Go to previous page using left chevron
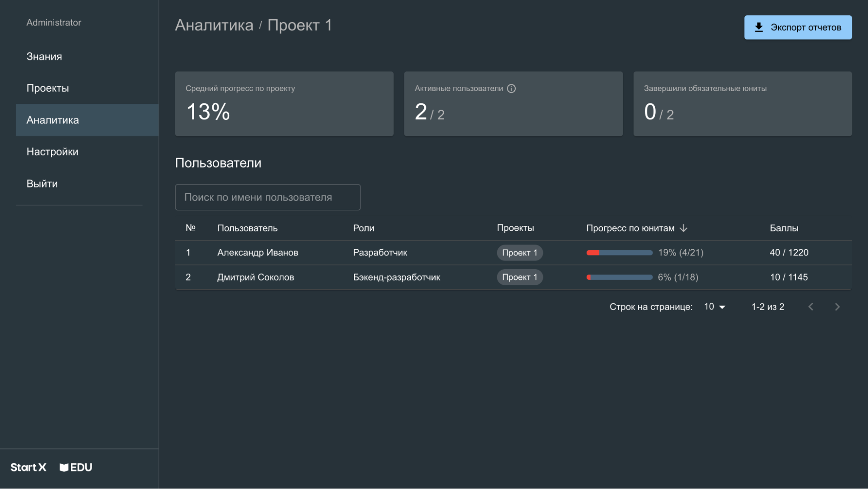Viewport: 868px width, 489px height. (810, 307)
